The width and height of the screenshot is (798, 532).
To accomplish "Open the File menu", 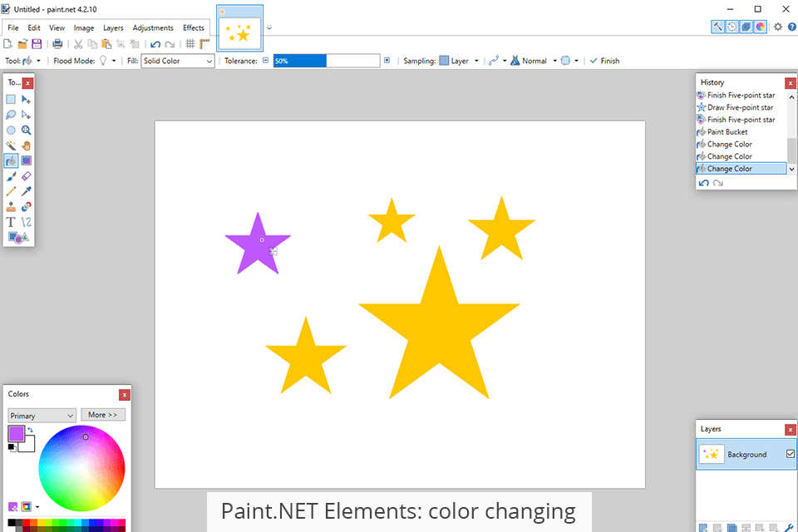I will (x=13, y=28).
